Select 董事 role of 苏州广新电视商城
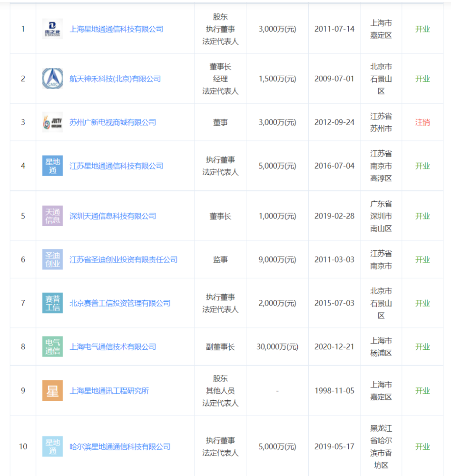 pyautogui.click(x=220, y=122)
